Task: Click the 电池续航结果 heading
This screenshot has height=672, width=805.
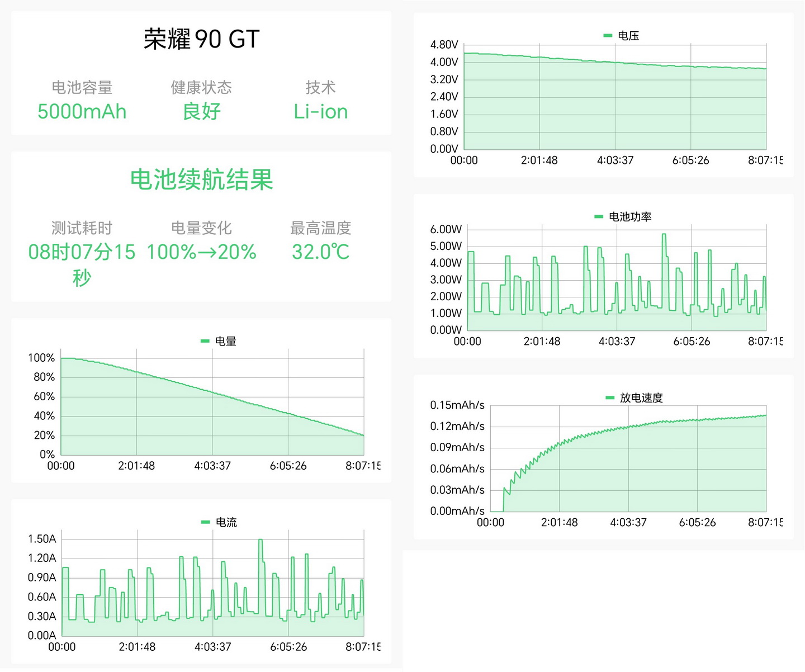Action: point(201,179)
